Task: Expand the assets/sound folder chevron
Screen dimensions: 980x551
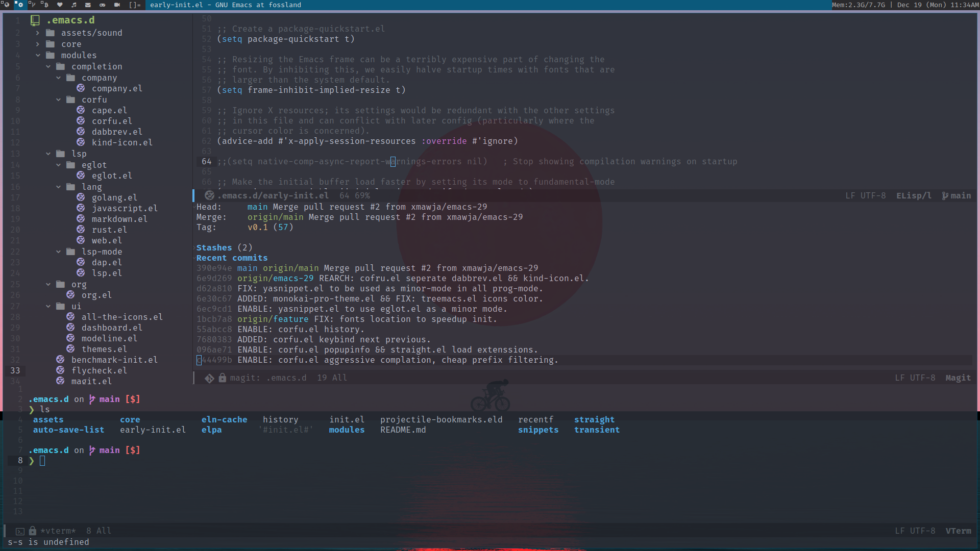Action: tap(38, 33)
